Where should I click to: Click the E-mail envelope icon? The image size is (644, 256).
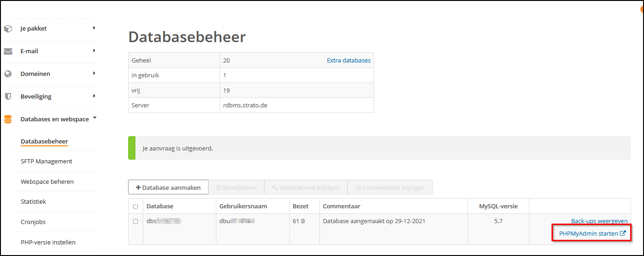click(8, 51)
